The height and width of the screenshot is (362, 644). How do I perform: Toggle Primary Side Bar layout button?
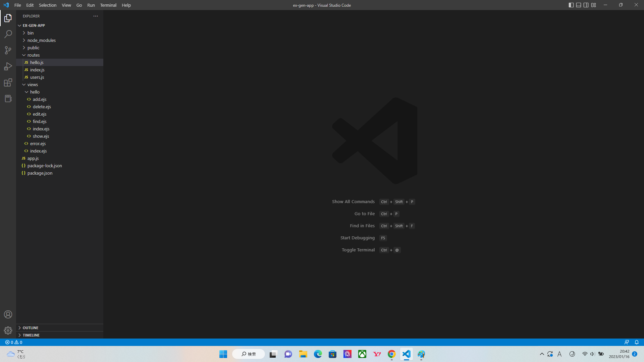(x=571, y=5)
